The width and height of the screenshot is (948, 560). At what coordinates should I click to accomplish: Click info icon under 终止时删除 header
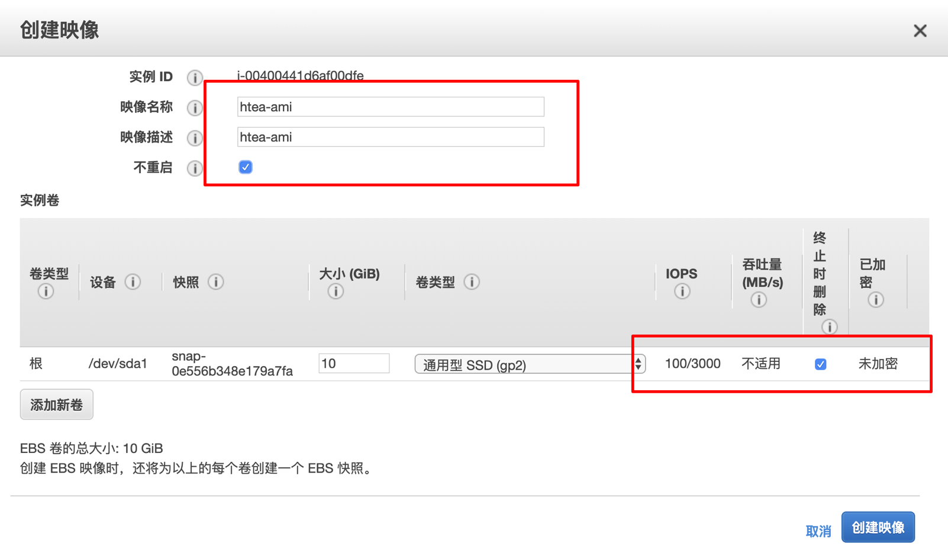point(829,326)
